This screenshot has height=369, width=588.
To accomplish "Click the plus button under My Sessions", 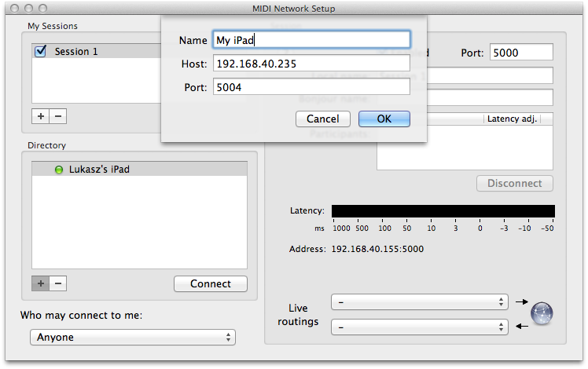I will pyautogui.click(x=41, y=116).
